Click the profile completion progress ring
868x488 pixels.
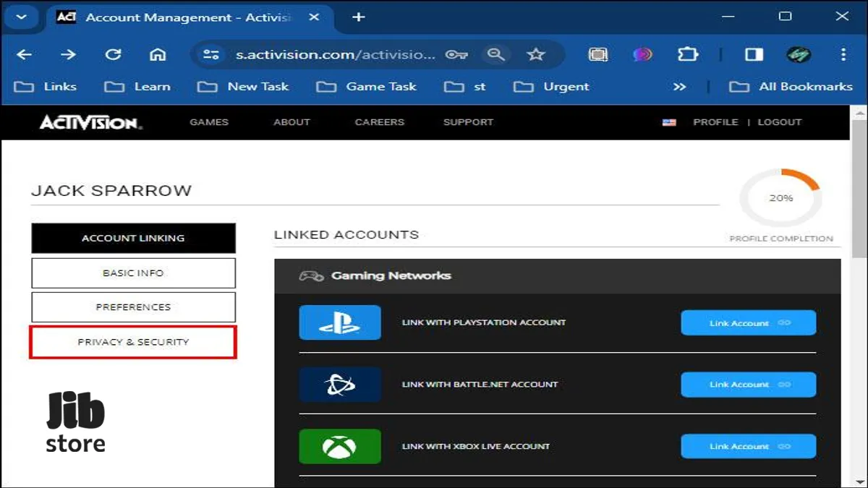click(x=780, y=198)
